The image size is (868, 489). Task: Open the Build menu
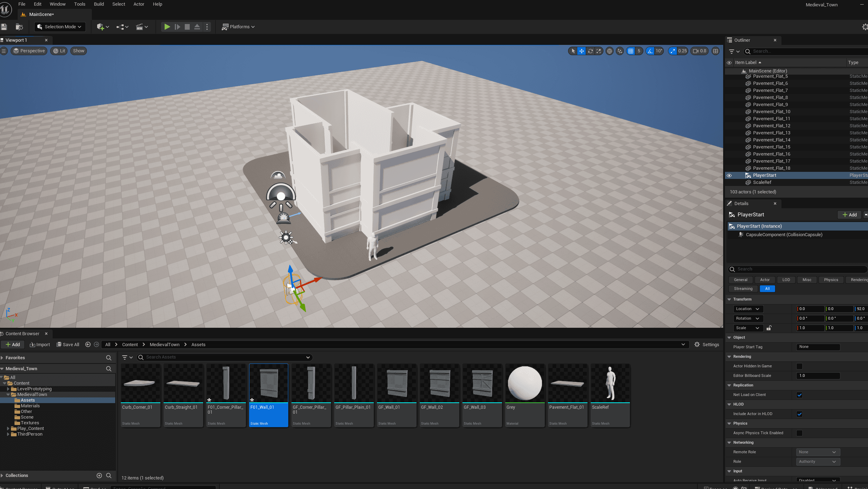(x=99, y=4)
